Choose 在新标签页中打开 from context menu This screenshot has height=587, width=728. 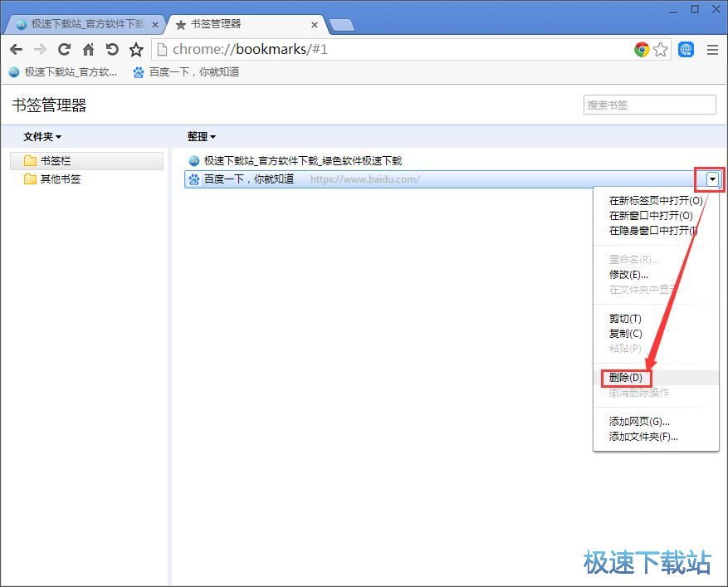tap(656, 201)
